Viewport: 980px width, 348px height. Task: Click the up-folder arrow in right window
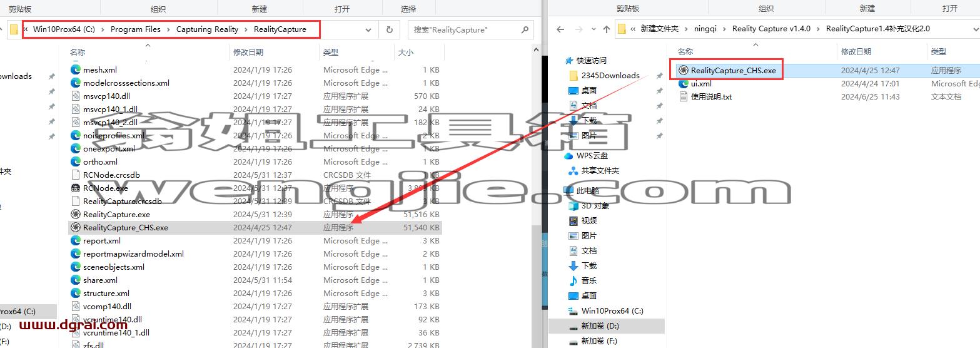tap(607, 29)
